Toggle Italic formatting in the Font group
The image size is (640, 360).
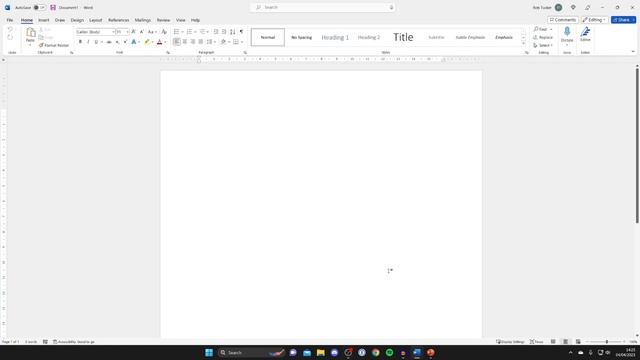[88, 42]
